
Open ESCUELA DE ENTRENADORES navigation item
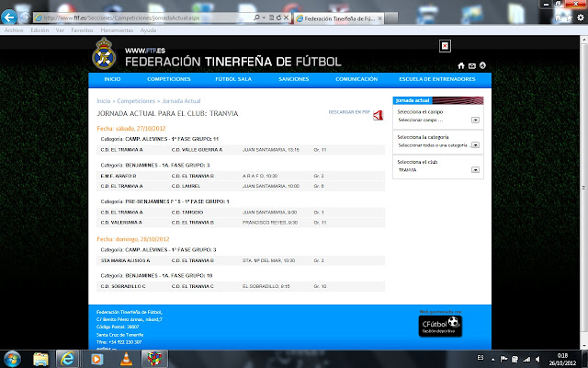[x=437, y=79]
